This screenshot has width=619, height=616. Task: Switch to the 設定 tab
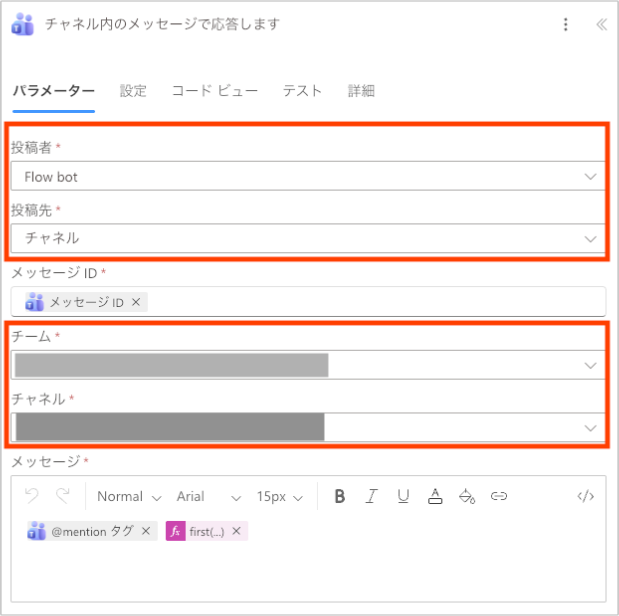[133, 91]
